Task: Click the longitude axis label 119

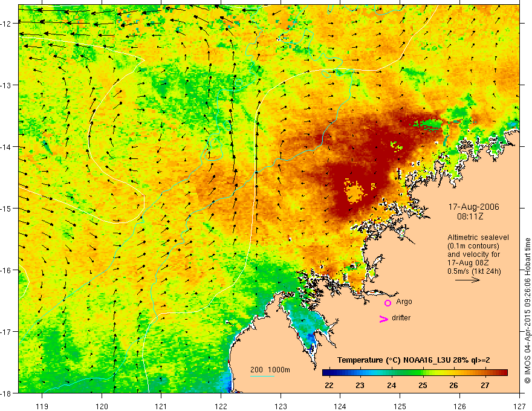Action: [x=42, y=406]
